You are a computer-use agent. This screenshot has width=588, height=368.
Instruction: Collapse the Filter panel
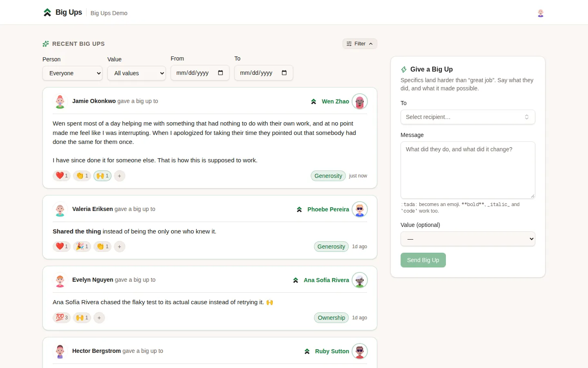(x=360, y=44)
